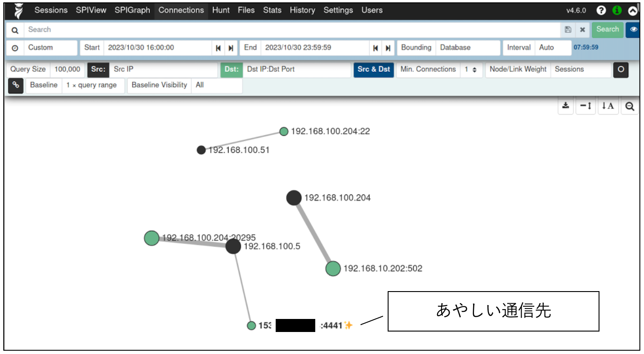Clear the search expression with the x icon

pos(582,30)
